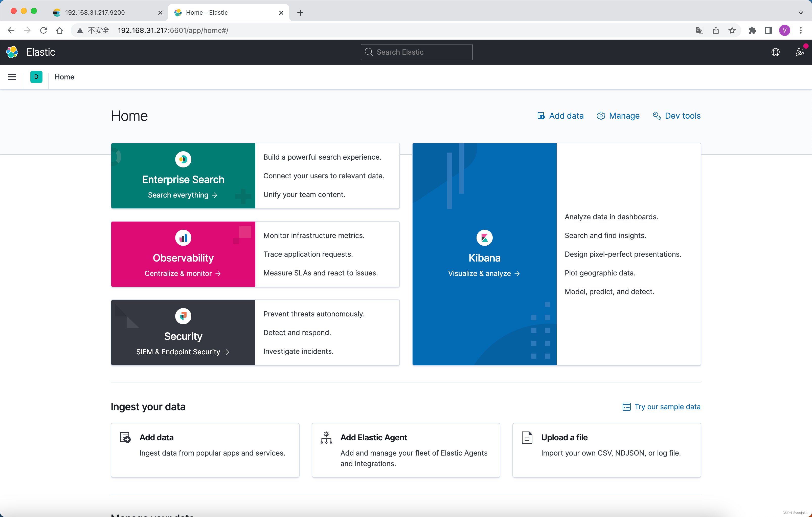The width and height of the screenshot is (812, 517).
Task: Open the Kibana card title
Action: click(484, 258)
